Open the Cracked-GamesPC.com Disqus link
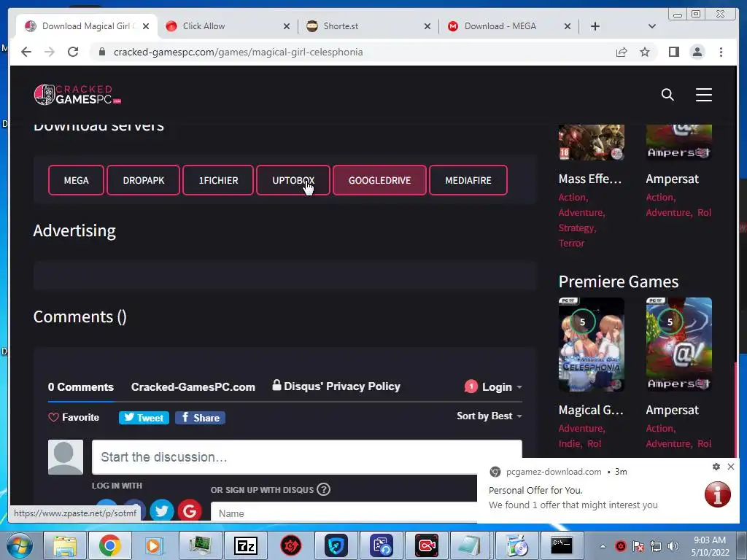Viewport: 747px width, 560px height. click(x=193, y=387)
